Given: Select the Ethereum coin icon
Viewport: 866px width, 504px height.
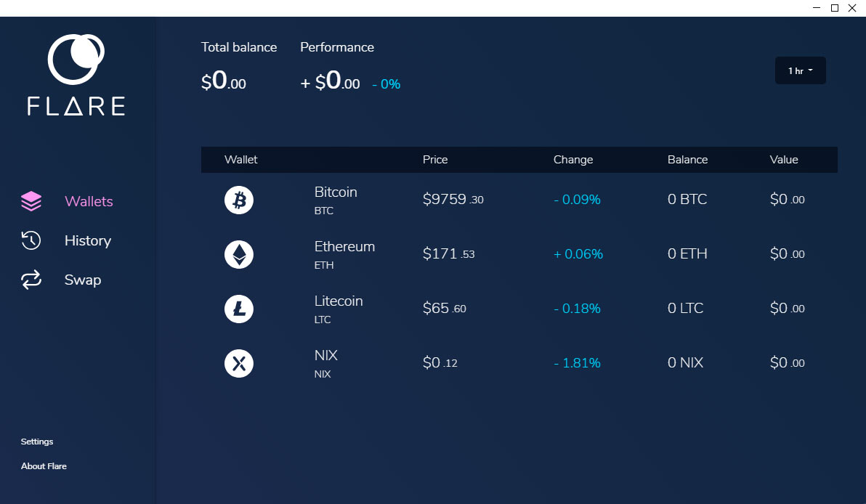Looking at the screenshot, I should click(239, 254).
